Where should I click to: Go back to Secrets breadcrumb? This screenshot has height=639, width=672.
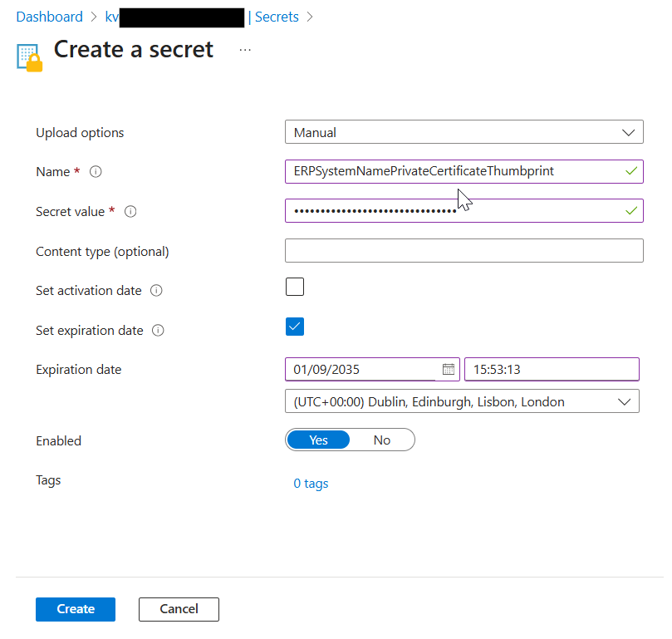(x=277, y=17)
